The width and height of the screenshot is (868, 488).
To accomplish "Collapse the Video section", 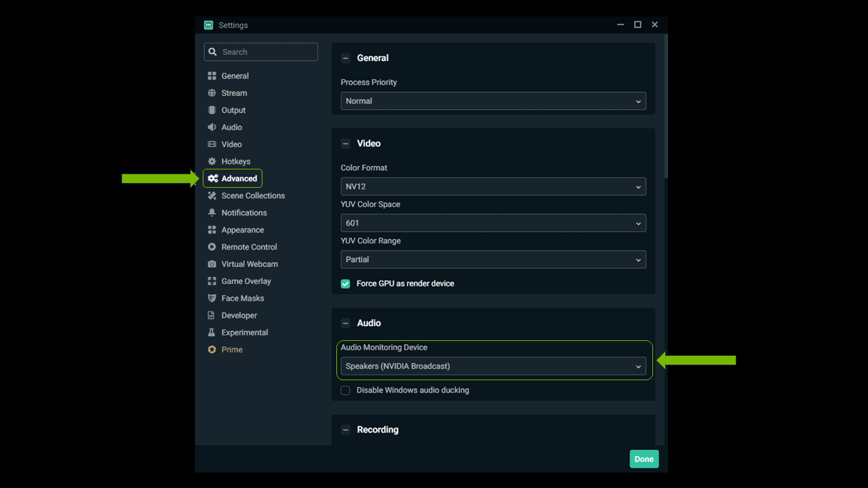I will (345, 143).
